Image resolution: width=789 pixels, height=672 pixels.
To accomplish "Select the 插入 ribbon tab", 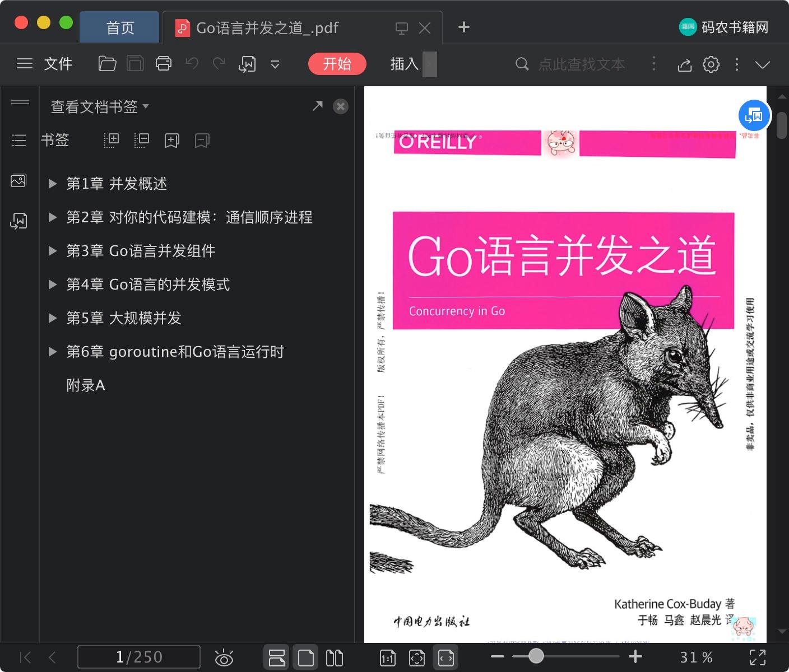I will (405, 64).
